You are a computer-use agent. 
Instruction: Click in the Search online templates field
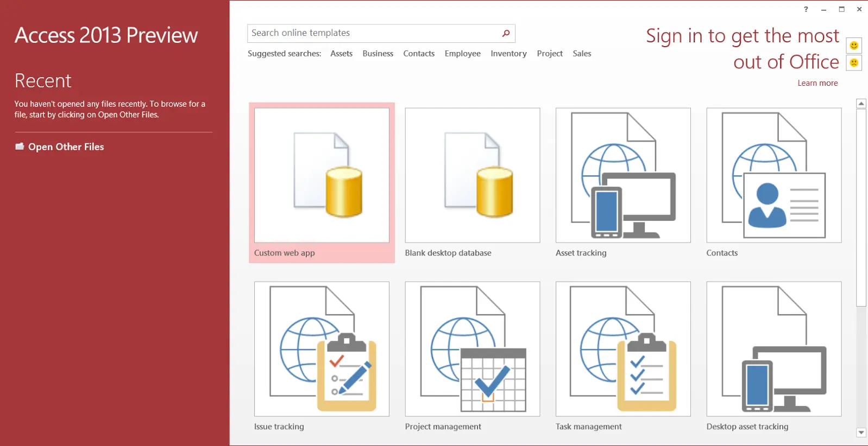372,33
